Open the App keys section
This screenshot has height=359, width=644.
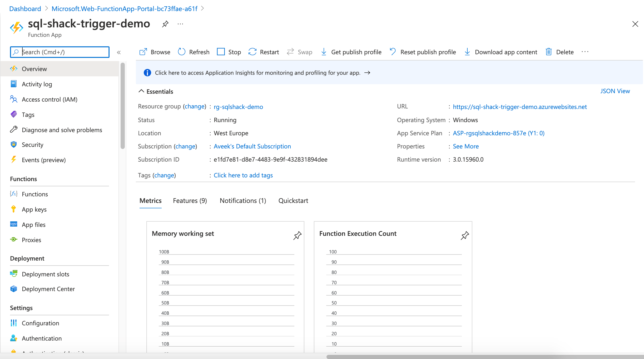34,209
